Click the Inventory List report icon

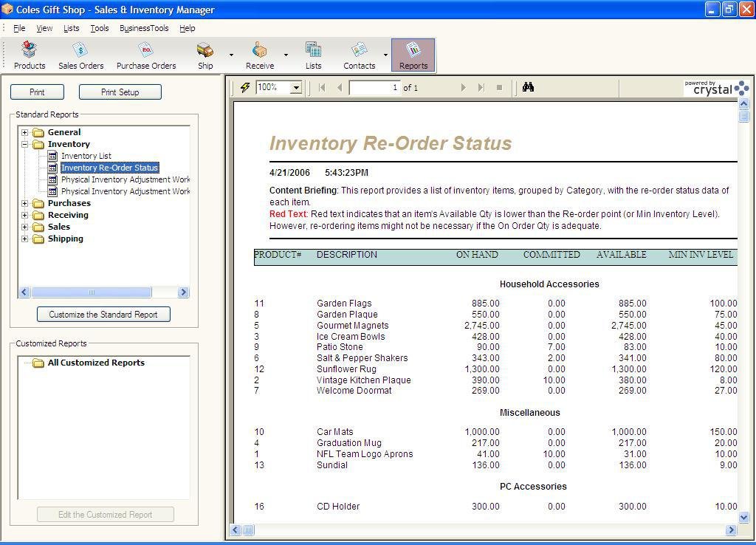click(52, 156)
